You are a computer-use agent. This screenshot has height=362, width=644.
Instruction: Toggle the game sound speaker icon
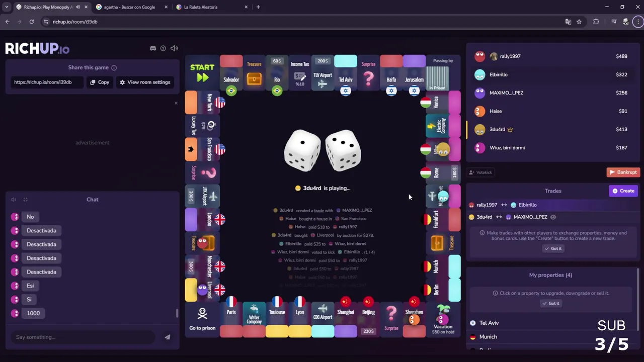(x=174, y=48)
